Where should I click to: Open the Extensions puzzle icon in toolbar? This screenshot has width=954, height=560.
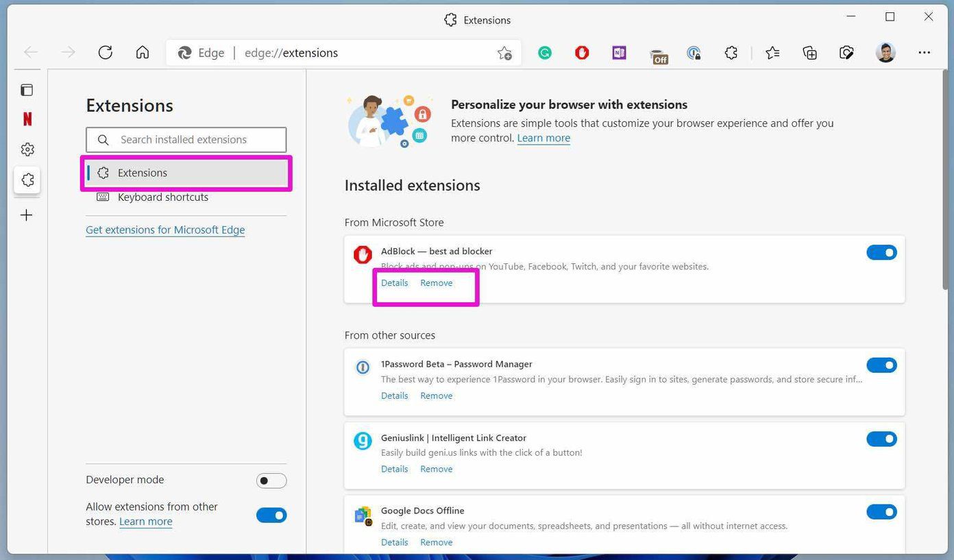(731, 53)
